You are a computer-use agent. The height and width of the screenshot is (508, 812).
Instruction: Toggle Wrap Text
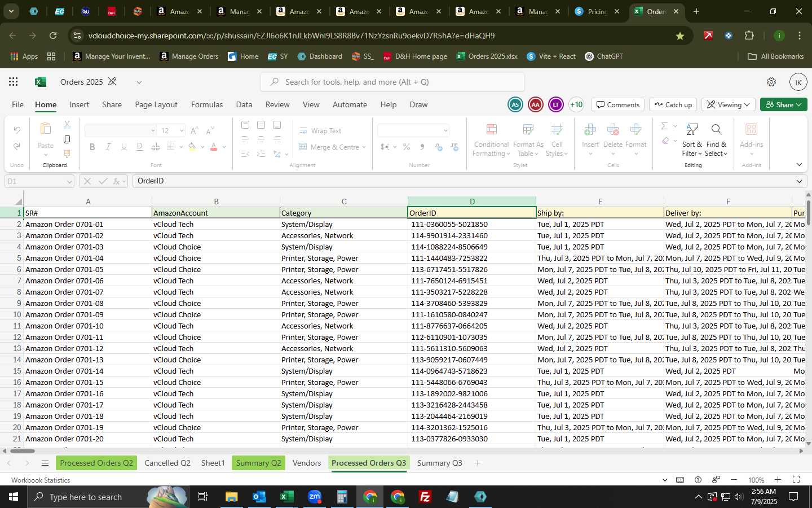coord(320,130)
